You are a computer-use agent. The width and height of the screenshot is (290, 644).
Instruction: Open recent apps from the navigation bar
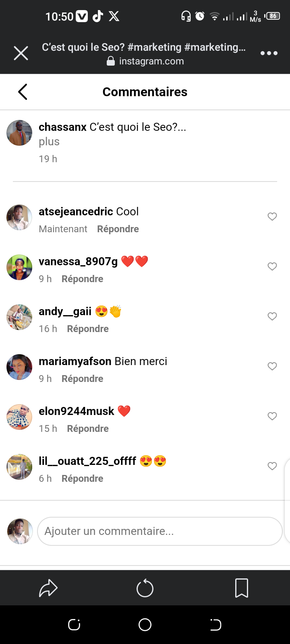tap(74, 625)
